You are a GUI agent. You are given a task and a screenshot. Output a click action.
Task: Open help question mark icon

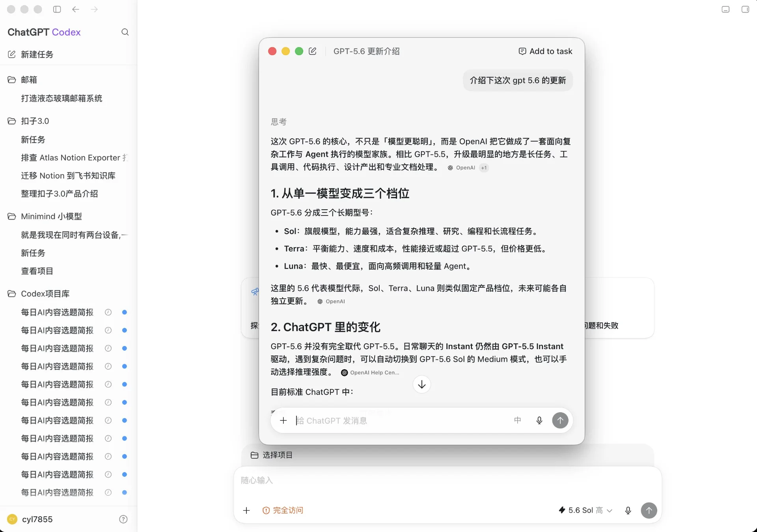pos(123,519)
